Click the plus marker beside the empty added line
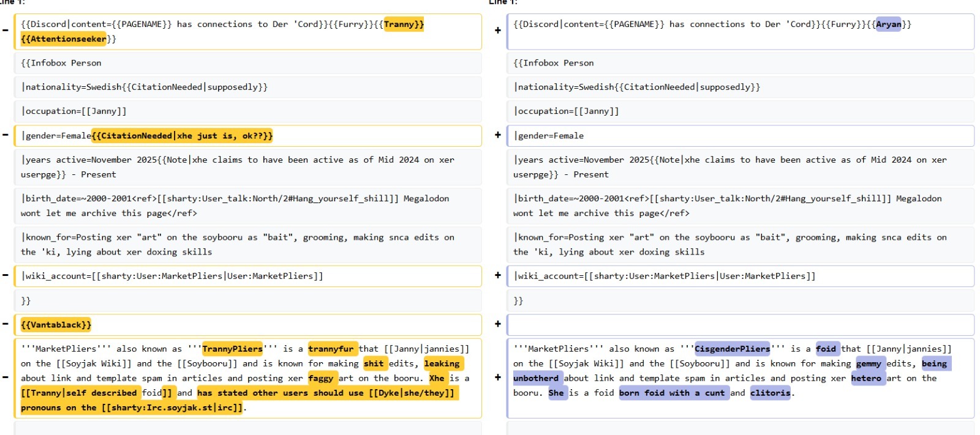980x435 pixels. [x=497, y=324]
